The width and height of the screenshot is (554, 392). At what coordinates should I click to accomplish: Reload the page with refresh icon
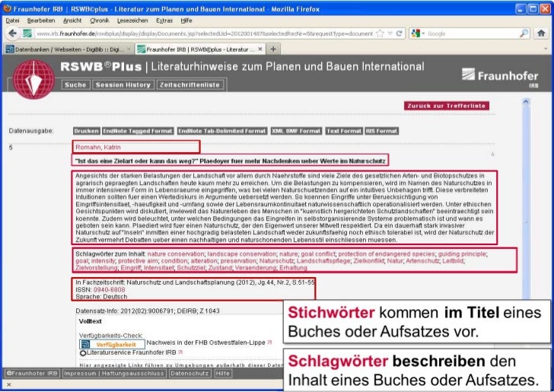(400, 33)
